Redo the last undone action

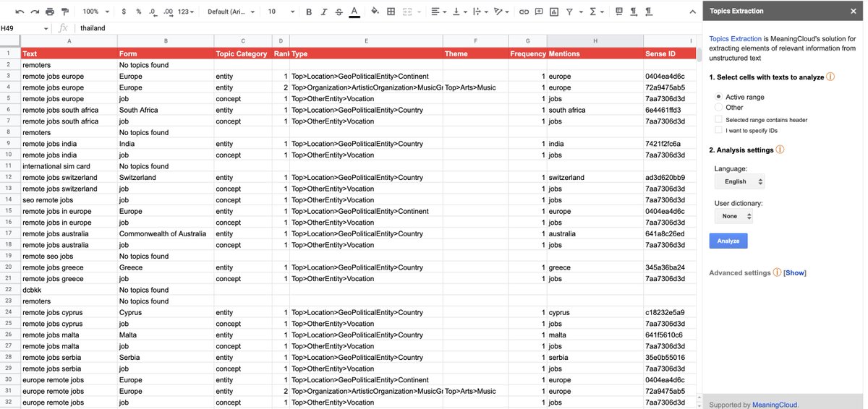(35, 12)
